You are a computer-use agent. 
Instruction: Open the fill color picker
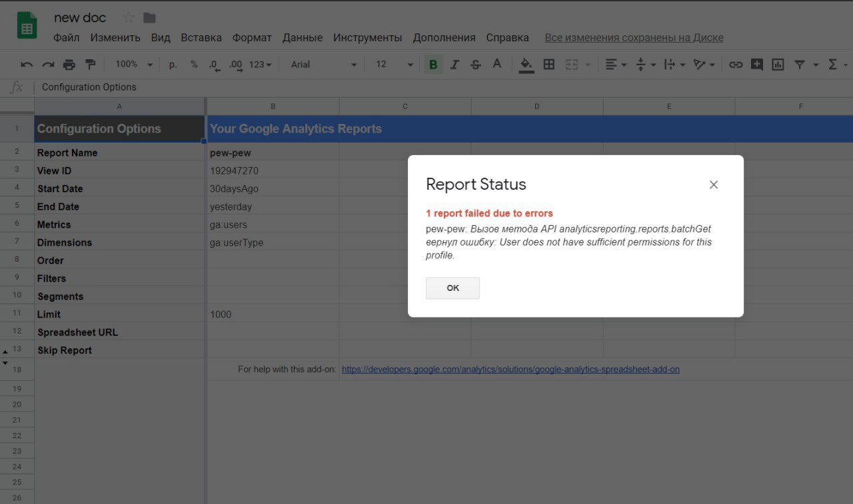coord(526,65)
